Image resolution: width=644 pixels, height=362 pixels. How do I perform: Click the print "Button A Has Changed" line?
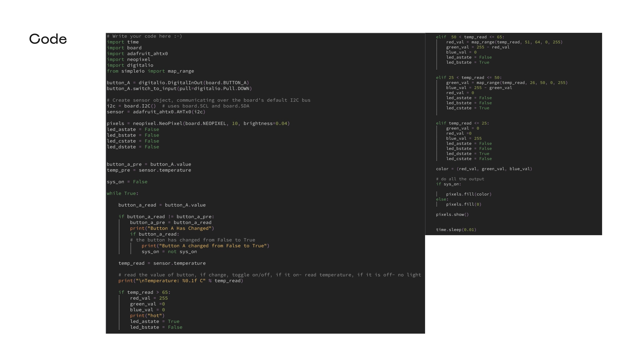[x=172, y=228]
